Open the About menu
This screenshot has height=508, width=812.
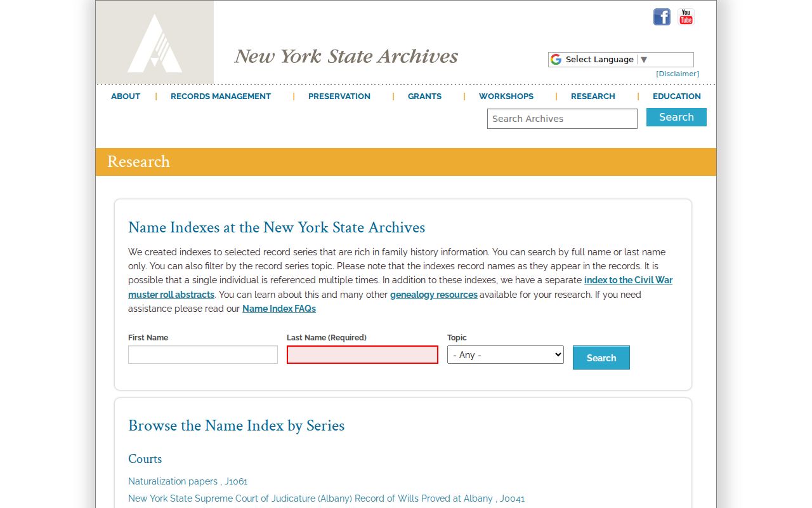[x=126, y=97]
